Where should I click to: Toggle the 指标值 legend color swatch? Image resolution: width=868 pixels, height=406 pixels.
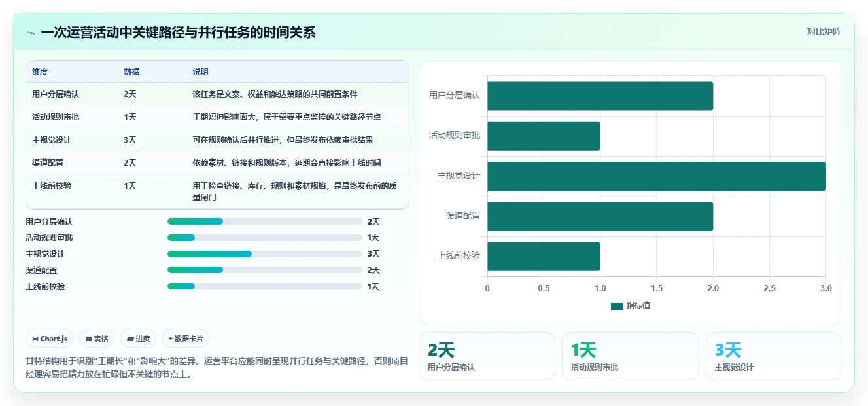tap(617, 306)
